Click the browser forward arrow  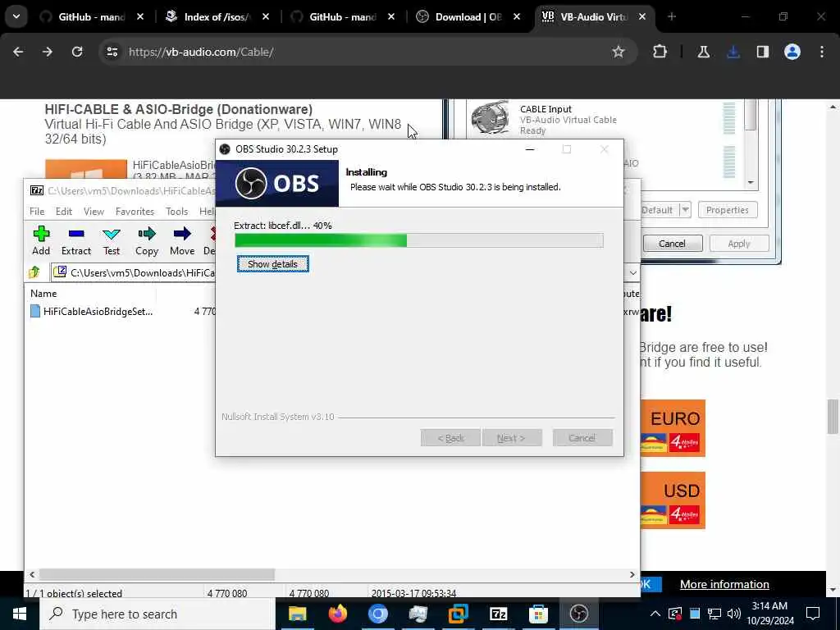pyautogui.click(x=48, y=52)
